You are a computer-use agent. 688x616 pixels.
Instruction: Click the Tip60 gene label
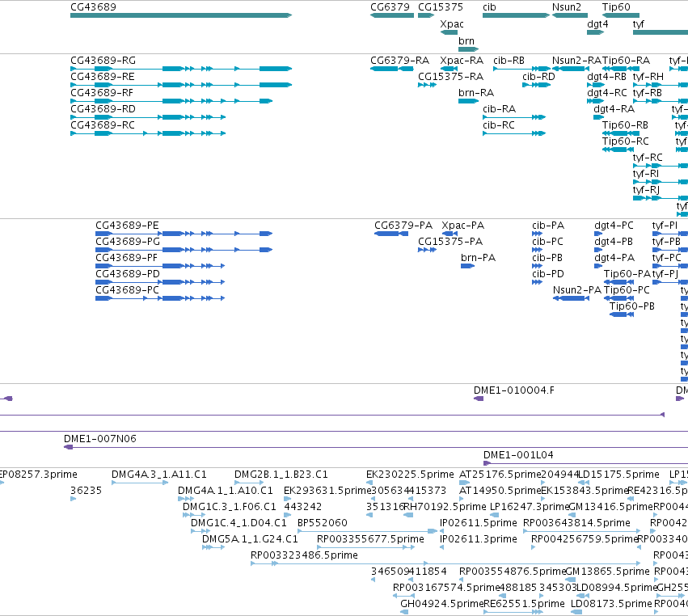click(x=616, y=7)
